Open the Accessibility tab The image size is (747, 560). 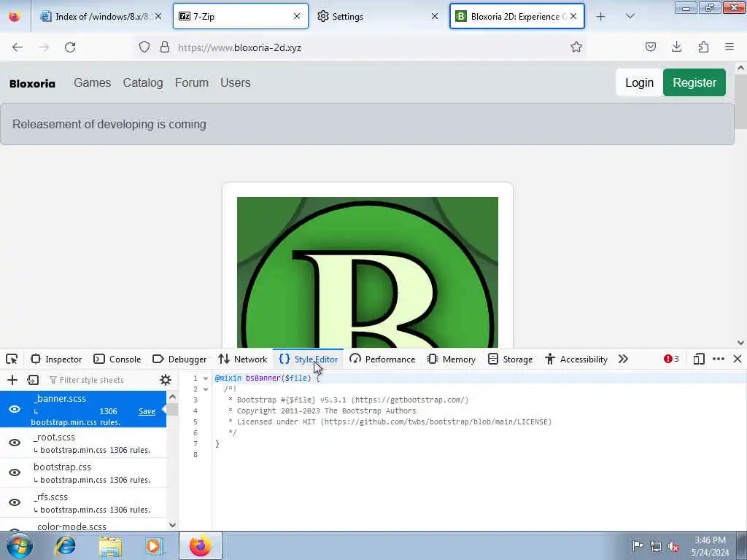(x=576, y=359)
